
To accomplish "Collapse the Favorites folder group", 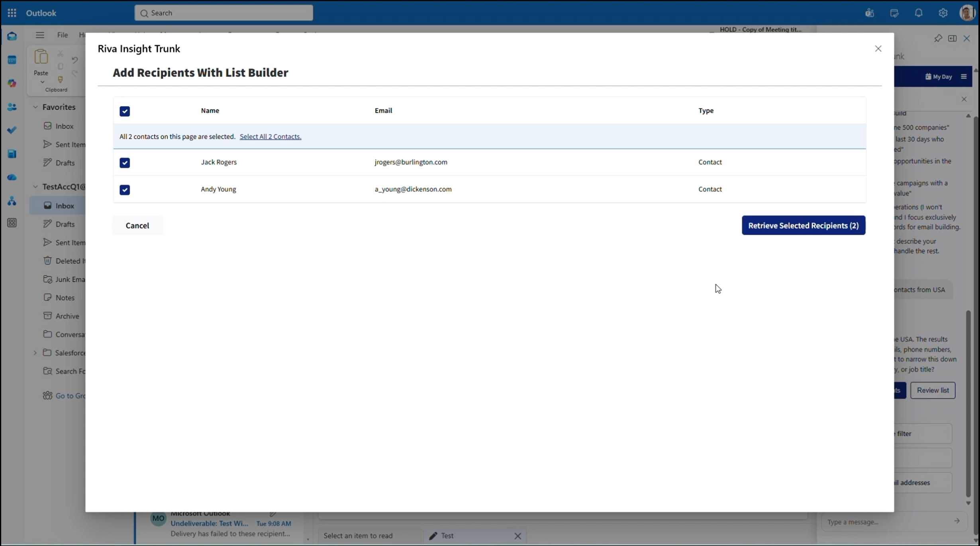I will click(35, 107).
